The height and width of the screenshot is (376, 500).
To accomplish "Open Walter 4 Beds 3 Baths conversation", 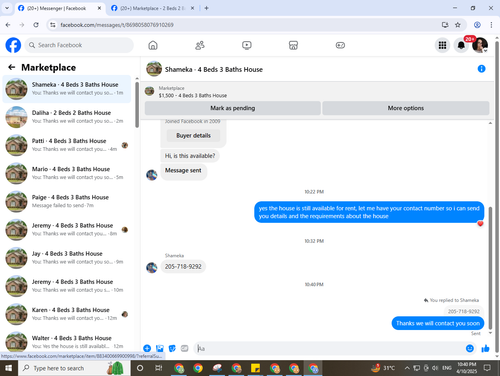I will point(67,342).
